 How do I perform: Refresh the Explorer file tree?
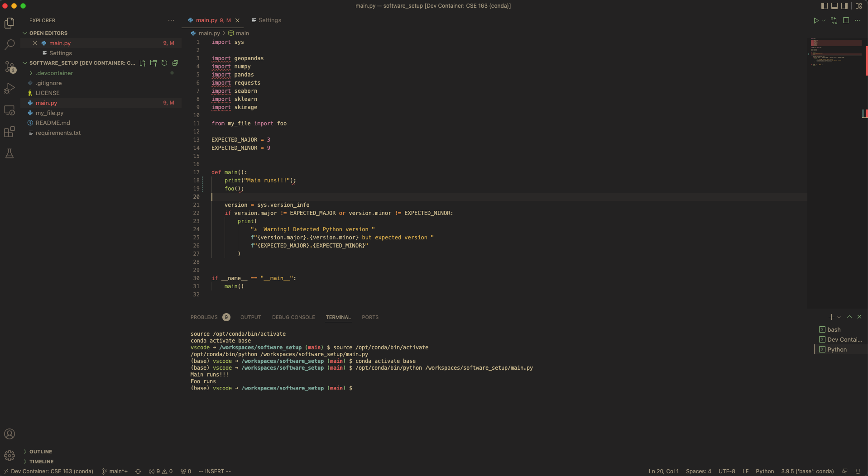point(164,63)
